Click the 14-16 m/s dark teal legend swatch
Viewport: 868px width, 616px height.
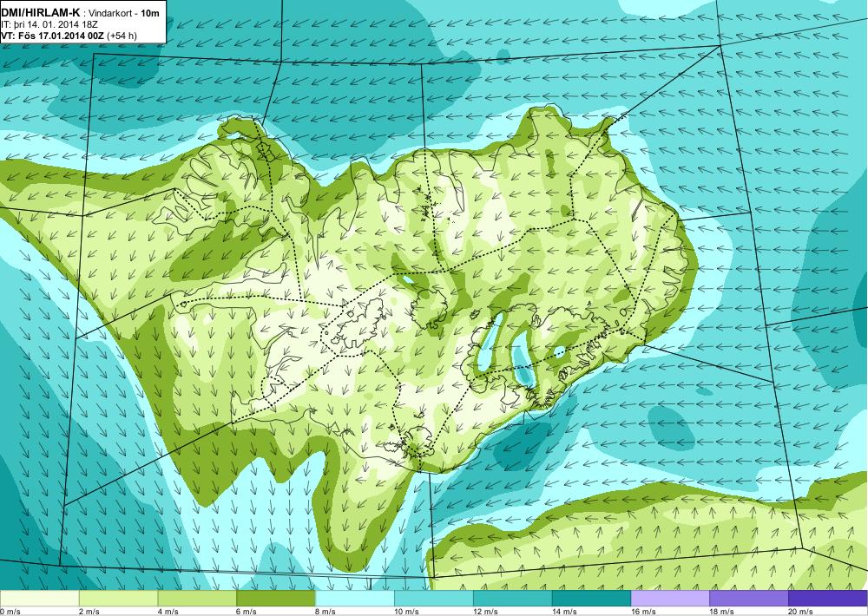pos(591,599)
